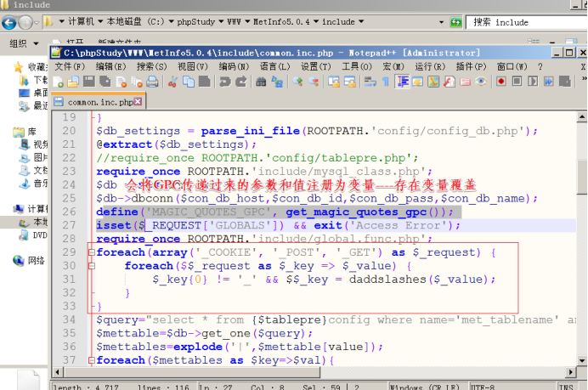Open the 搜索(S) menu
The height and width of the screenshot is (390, 588).
151,67
